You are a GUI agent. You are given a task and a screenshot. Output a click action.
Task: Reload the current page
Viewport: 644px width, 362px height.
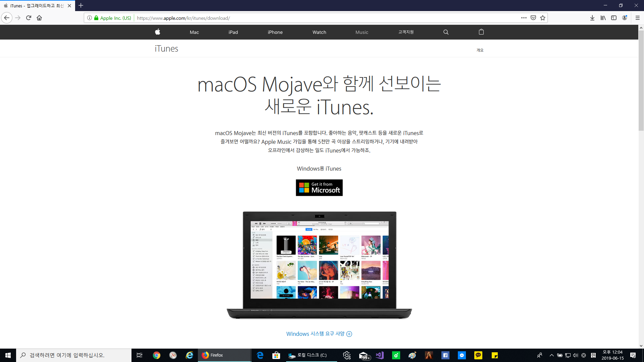point(29,18)
